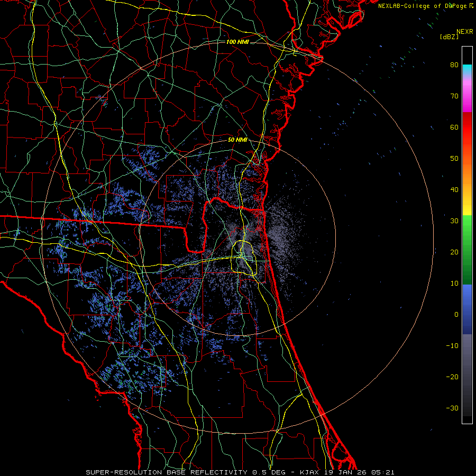Viewport: 476px width, 476px height.
Task: Click the magenta-pink segment of the color bar
Action: pyautogui.click(x=467, y=94)
